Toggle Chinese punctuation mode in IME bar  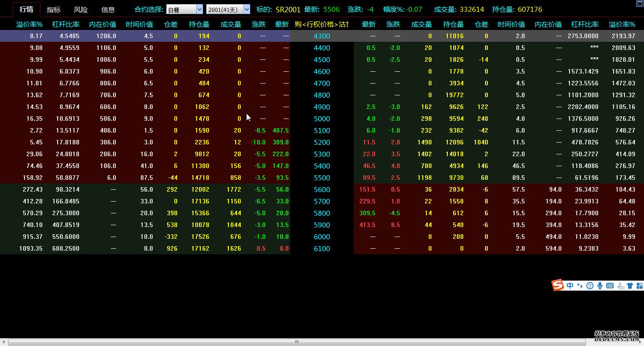click(x=580, y=286)
